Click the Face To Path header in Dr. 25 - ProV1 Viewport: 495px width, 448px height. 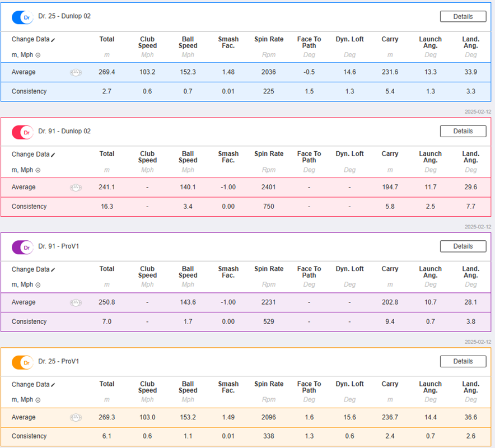click(x=309, y=387)
